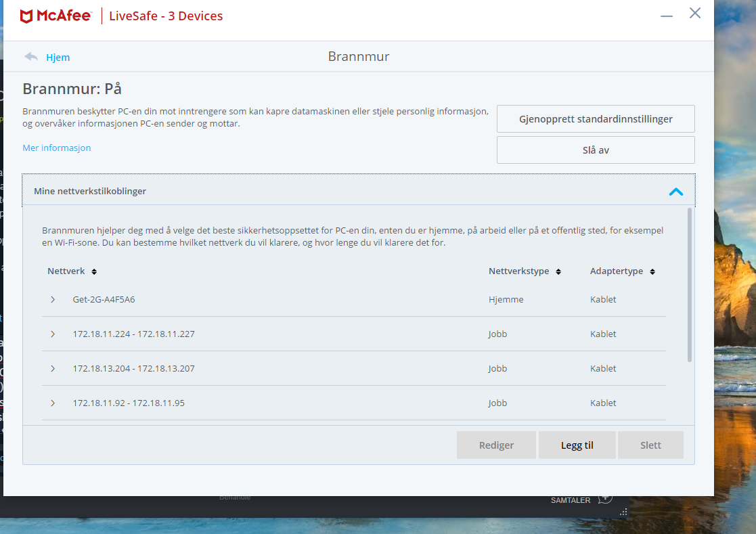Image resolution: width=756 pixels, height=534 pixels.
Task: Click the Nettverk column header label
Action: click(66, 271)
